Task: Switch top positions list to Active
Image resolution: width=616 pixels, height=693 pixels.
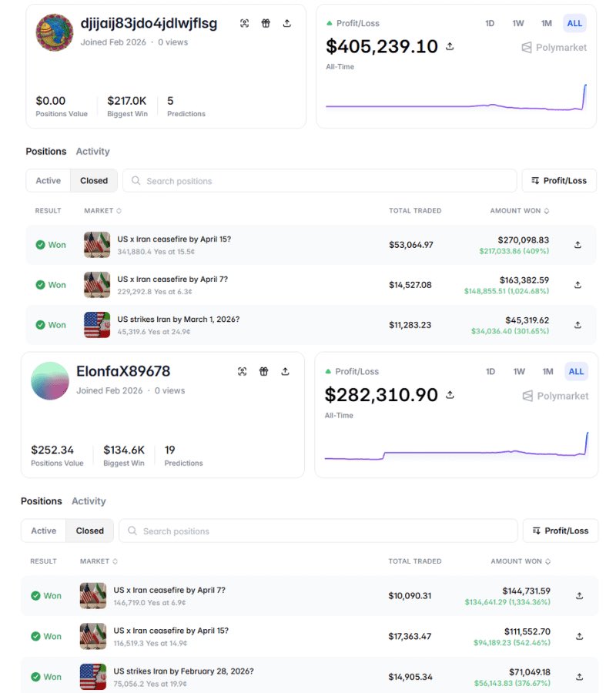Action: point(48,181)
